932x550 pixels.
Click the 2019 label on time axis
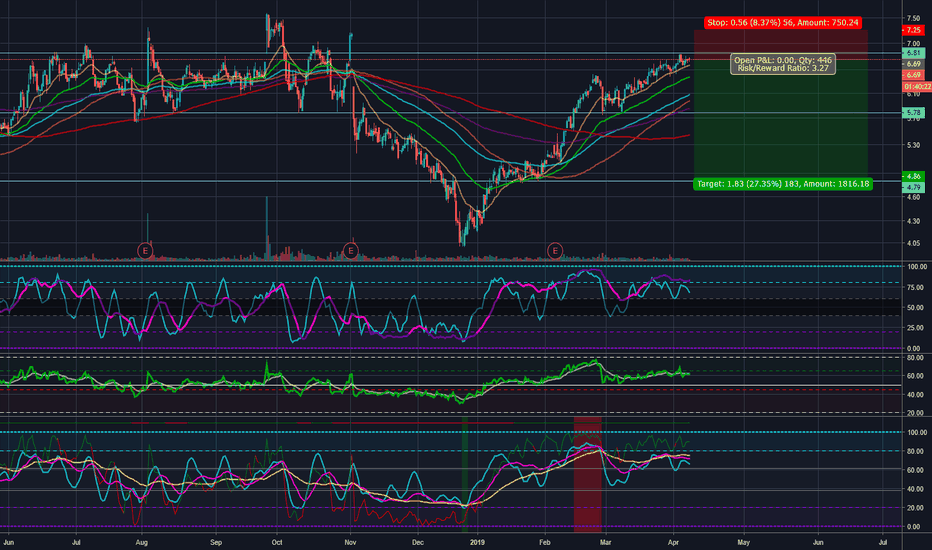tap(477, 542)
